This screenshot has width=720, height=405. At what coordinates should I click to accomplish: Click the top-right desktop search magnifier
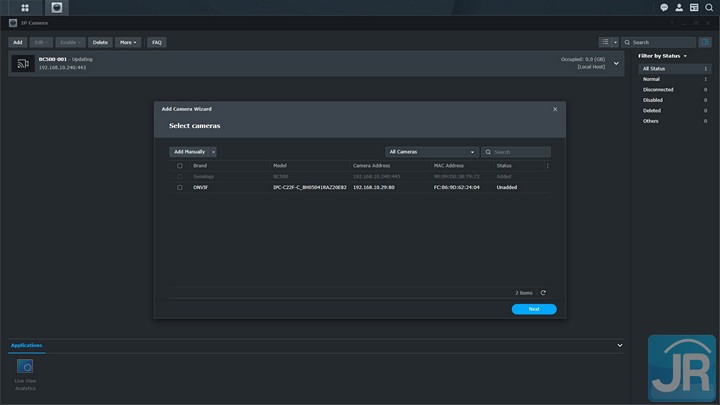709,7
